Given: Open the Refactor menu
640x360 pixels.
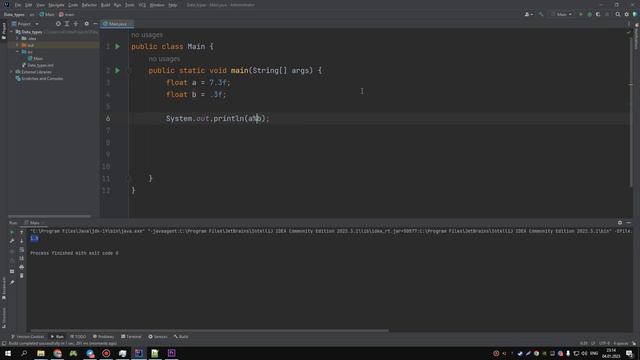Looking at the screenshot, I should 89,5.
